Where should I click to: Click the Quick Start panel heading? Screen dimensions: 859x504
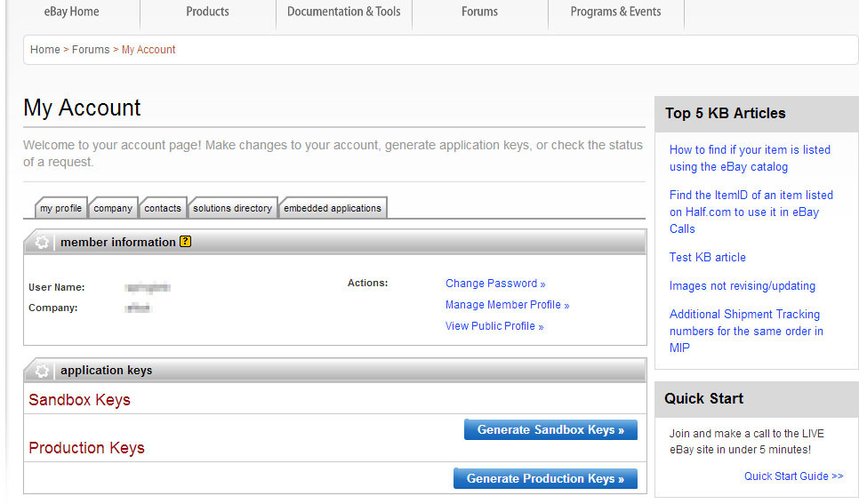click(704, 399)
